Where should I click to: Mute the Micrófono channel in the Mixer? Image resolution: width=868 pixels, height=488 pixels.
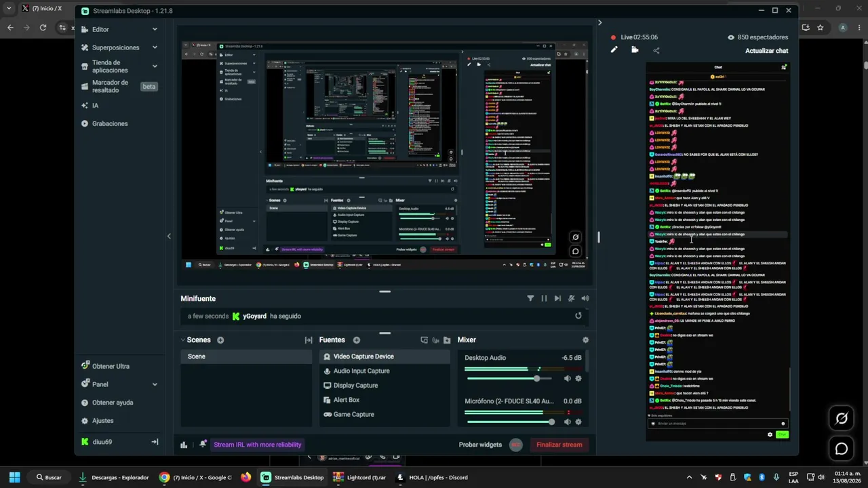(568, 422)
